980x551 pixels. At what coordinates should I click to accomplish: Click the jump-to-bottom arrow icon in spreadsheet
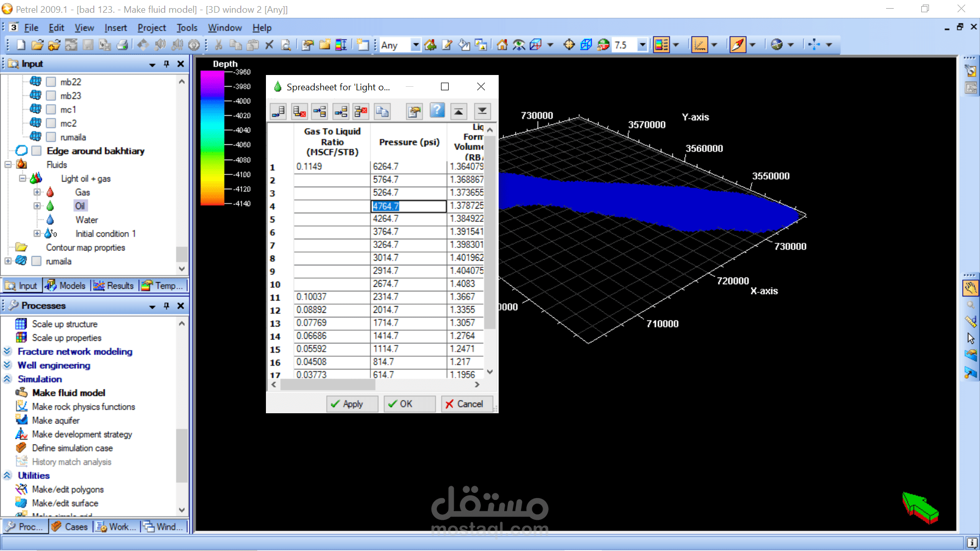pyautogui.click(x=482, y=111)
